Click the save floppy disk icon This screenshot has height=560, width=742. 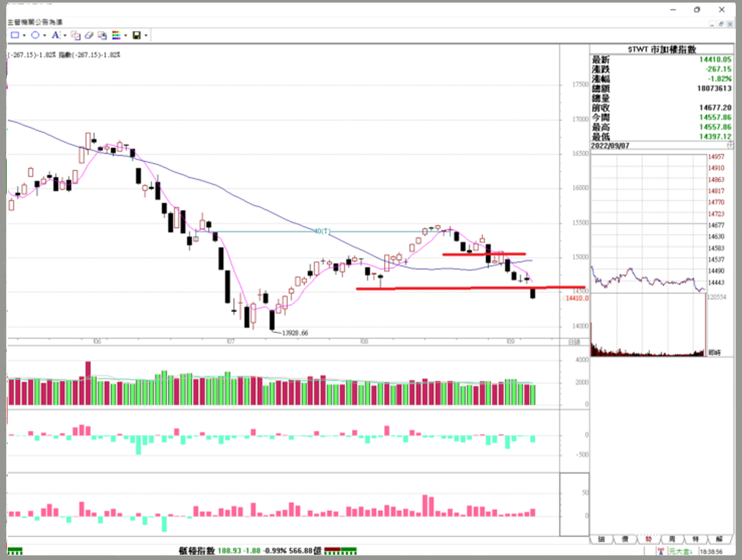coord(136,35)
